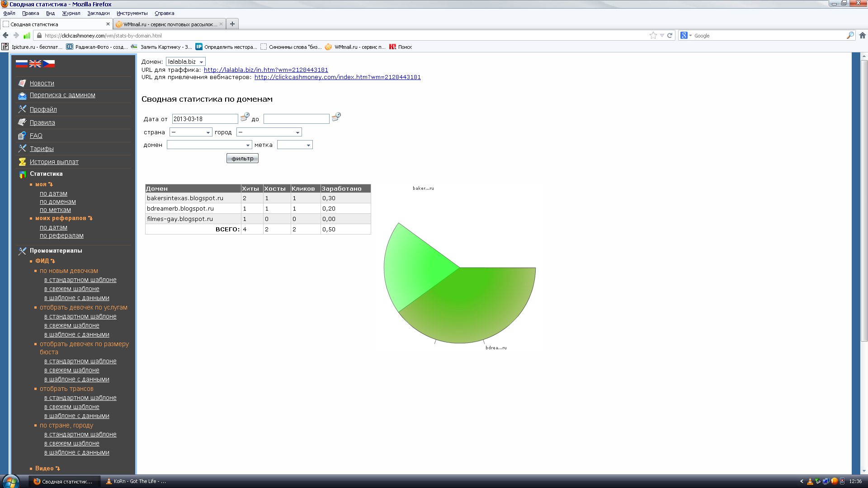868x488 pixels.
Task: Click the address bar URL
Action: [103, 35]
